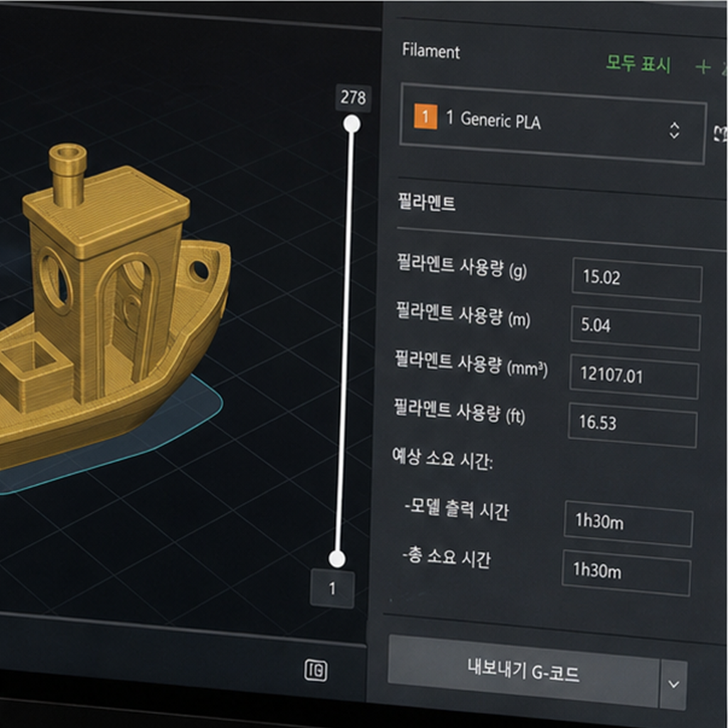This screenshot has width=728, height=728.
Task: Click the up-down arrows of the filament selector
Action: (674, 131)
